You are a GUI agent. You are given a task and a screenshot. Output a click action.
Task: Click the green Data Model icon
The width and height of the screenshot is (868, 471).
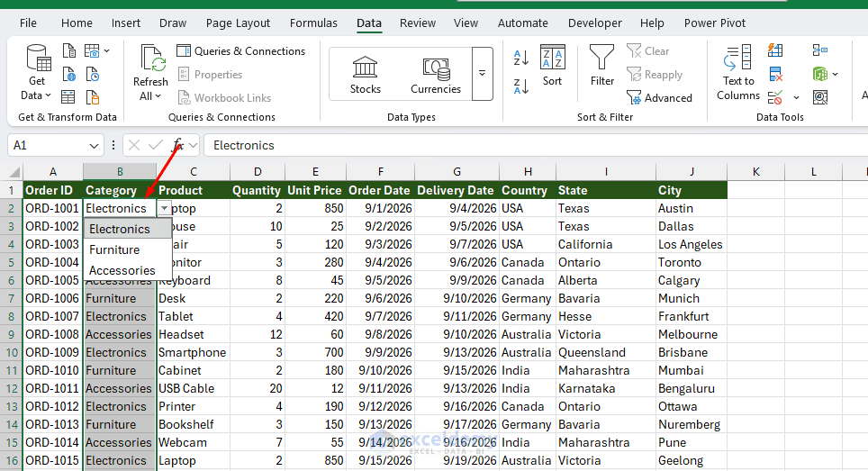pos(820,74)
